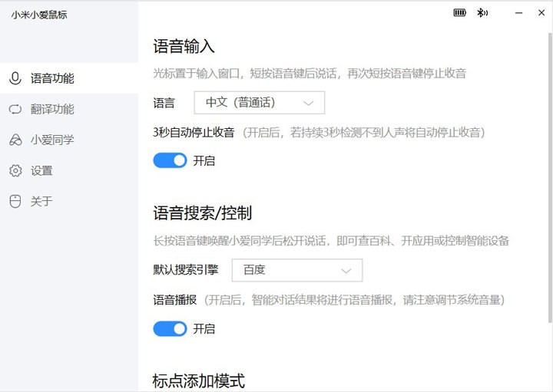Minimize the 小米小爱鼠标 window
Image resolution: width=553 pixels, height=392 pixels.
518,13
